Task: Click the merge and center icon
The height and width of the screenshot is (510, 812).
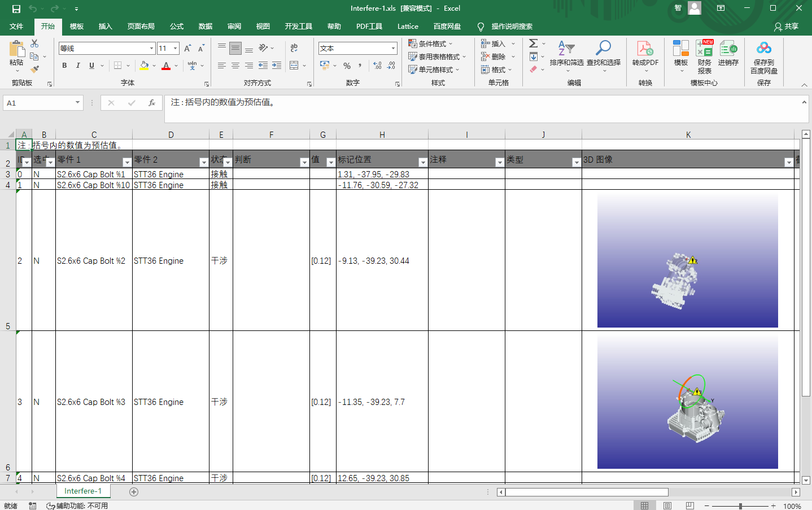Action: click(294, 66)
